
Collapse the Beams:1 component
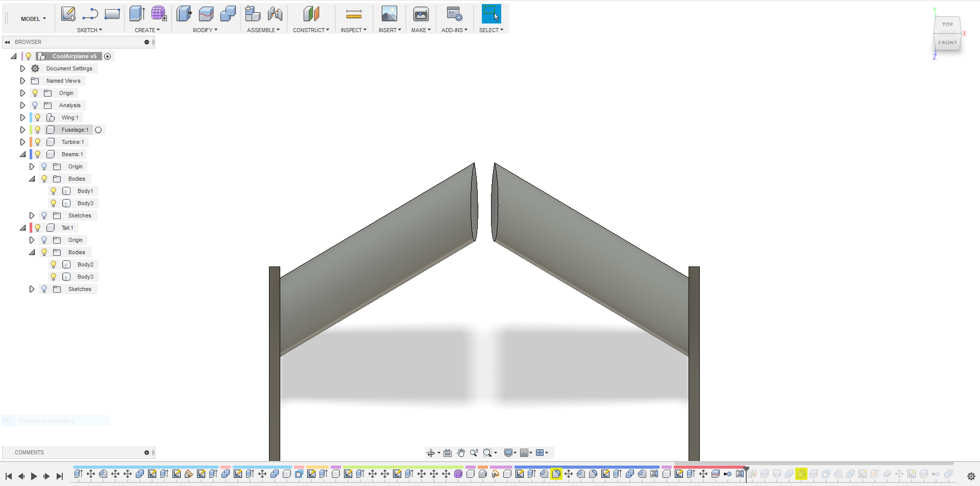(22, 154)
